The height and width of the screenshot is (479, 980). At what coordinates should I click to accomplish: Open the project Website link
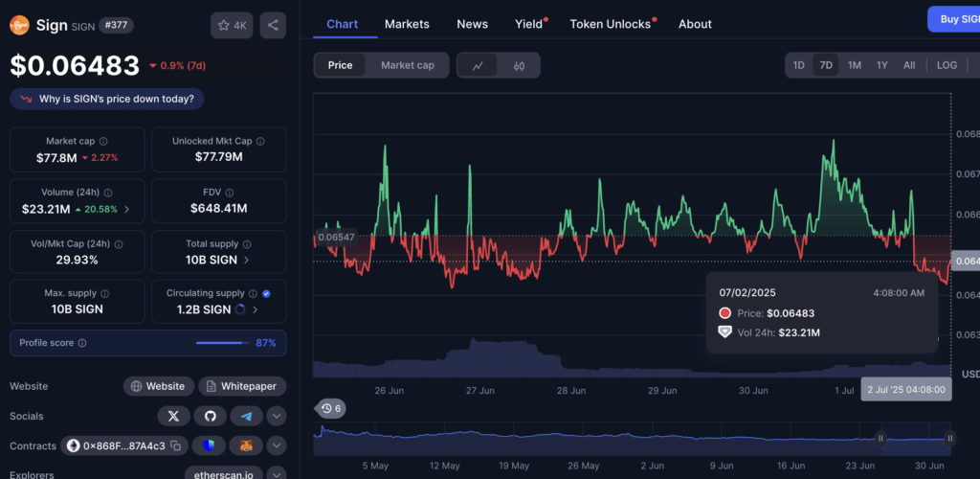159,386
